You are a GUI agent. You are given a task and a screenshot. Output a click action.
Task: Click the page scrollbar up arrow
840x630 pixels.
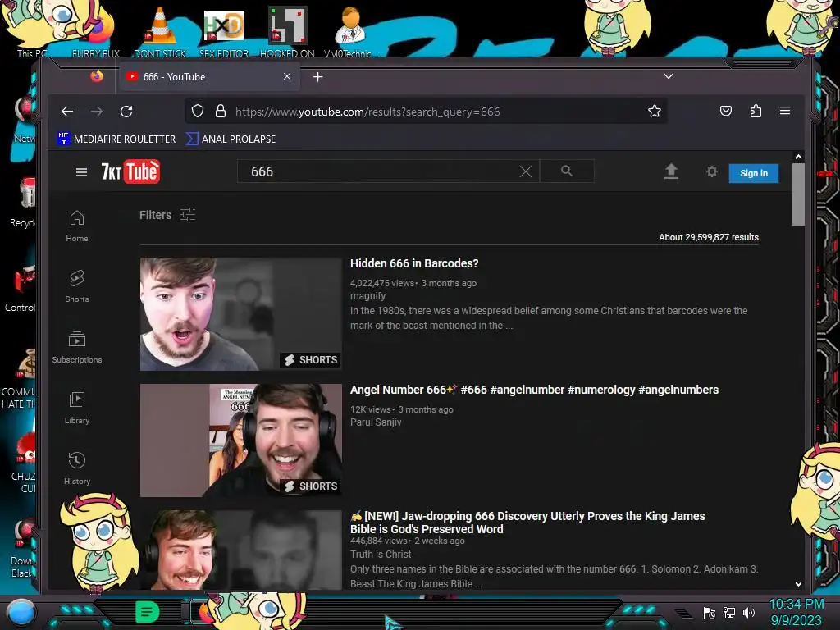coord(798,157)
